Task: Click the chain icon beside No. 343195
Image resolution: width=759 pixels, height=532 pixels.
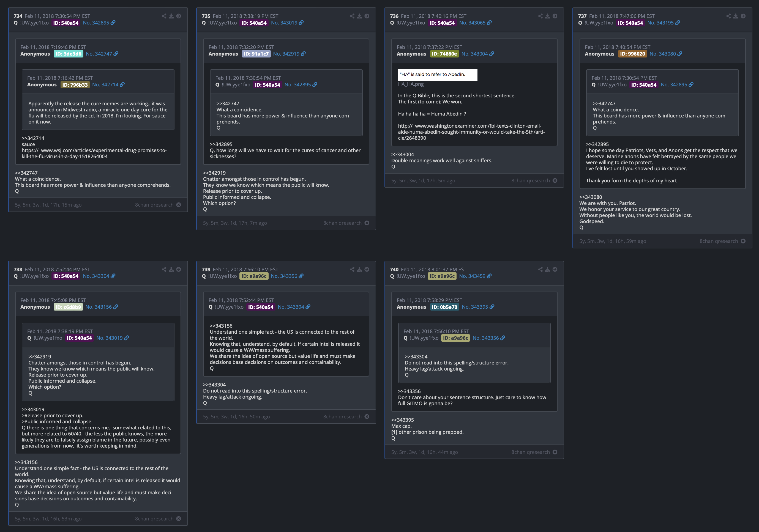Action: tap(678, 23)
